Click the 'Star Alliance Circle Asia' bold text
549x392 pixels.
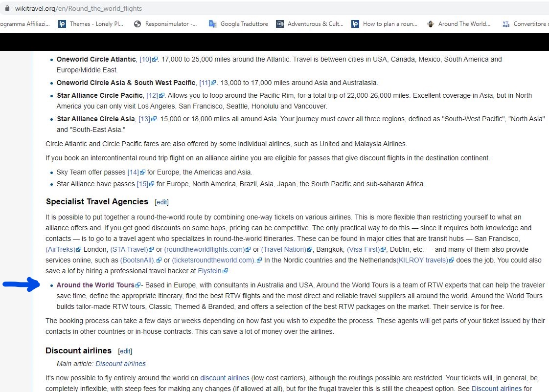click(96, 119)
